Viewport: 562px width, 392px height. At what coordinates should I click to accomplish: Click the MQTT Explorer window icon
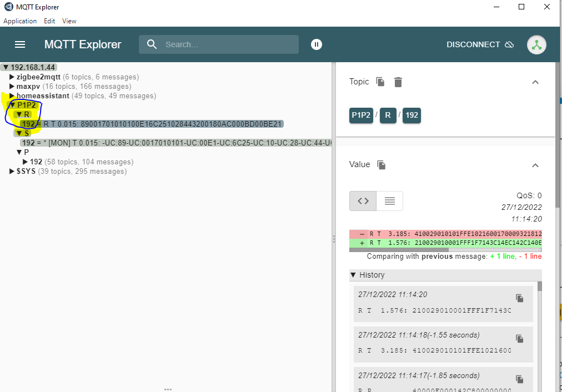(x=8, y=7)
